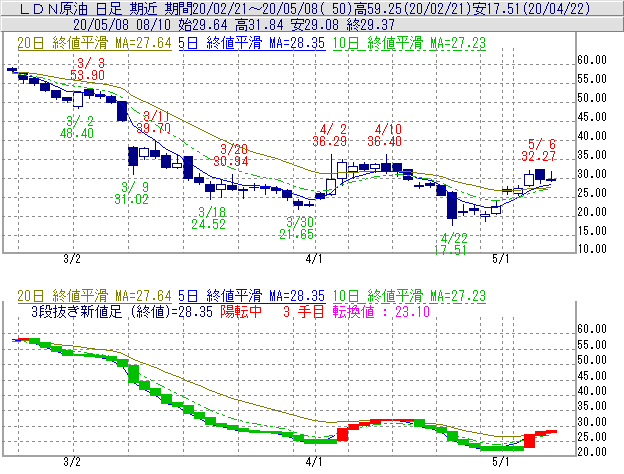
Task: Click the 3段抜き新値足 (終値)=28.35 label
Action: [x=122, y=312]
